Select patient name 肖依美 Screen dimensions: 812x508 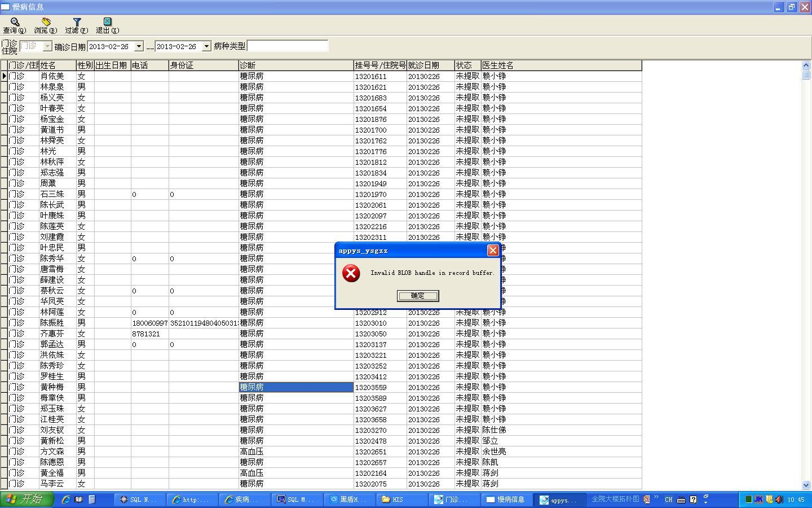(52, 76)
